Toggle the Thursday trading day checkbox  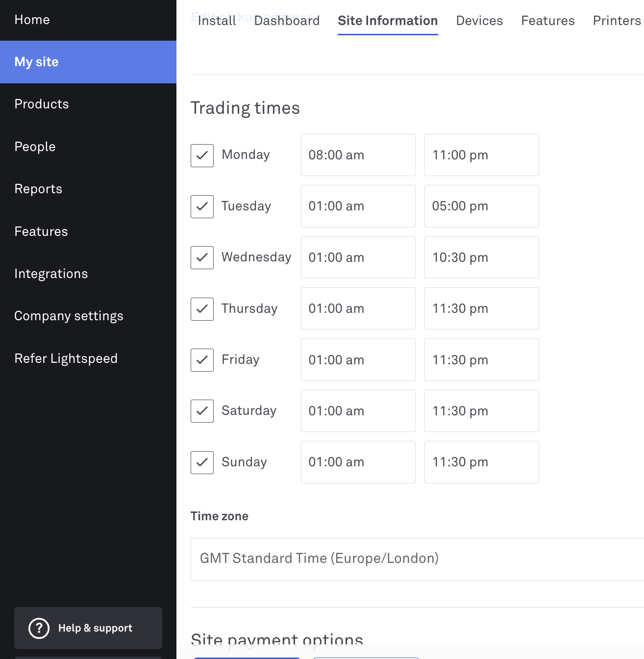tap(202, 309)
